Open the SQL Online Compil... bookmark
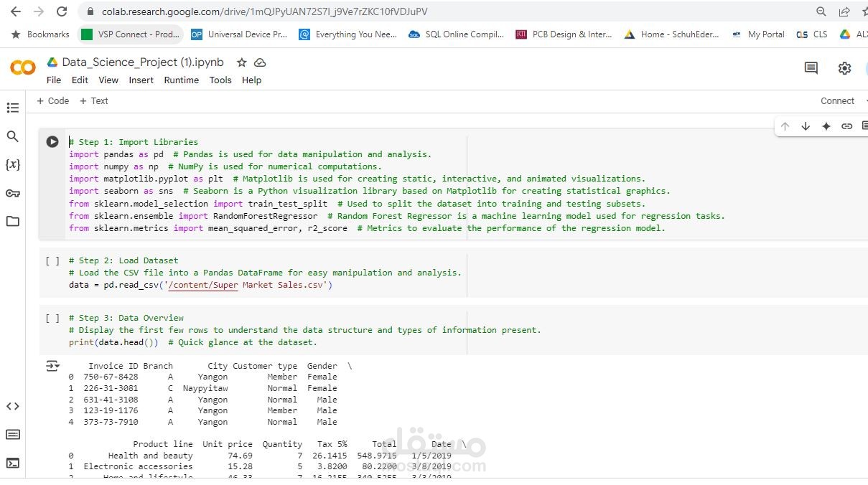 (457, 34)
